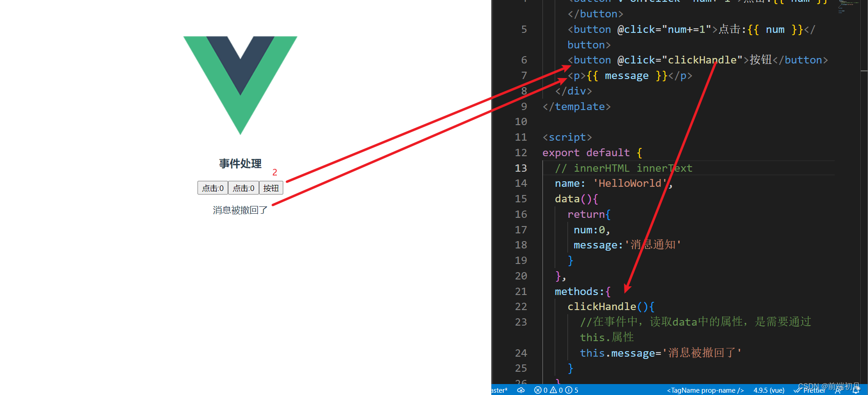Click line number 21 in gutter
868x395 pixels.
521,291
